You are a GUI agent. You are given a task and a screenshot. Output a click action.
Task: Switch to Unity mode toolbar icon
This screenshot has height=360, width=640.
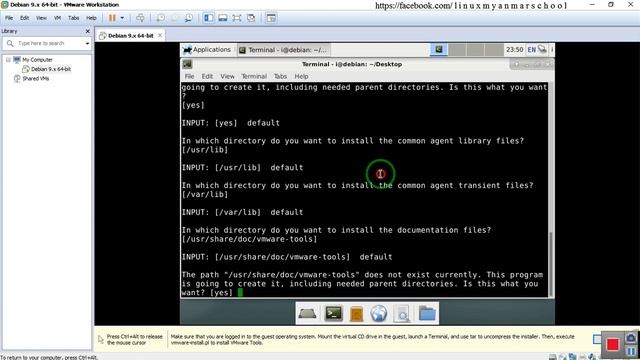251,18
